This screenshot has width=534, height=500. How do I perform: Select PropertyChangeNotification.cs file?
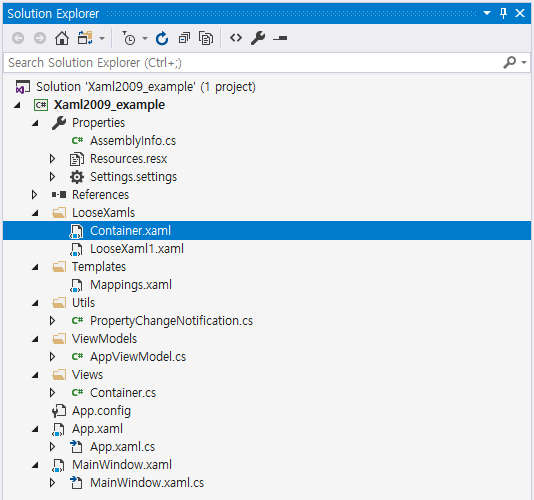coord(171,321)
